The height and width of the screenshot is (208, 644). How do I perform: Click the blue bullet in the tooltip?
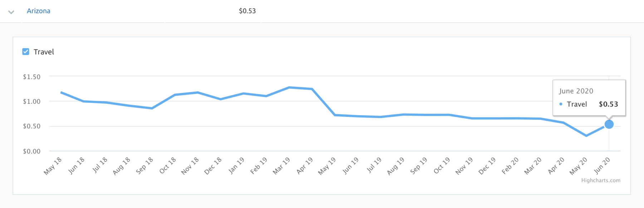click(x=561, y=104)
